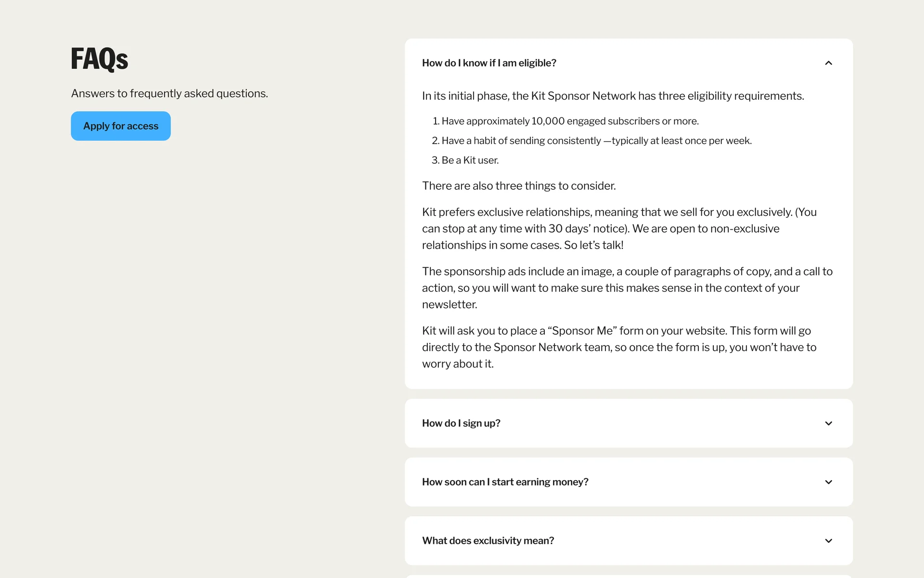
Task: Click the chevron beside "How do I sign up?"
Action: coord(828,423)
